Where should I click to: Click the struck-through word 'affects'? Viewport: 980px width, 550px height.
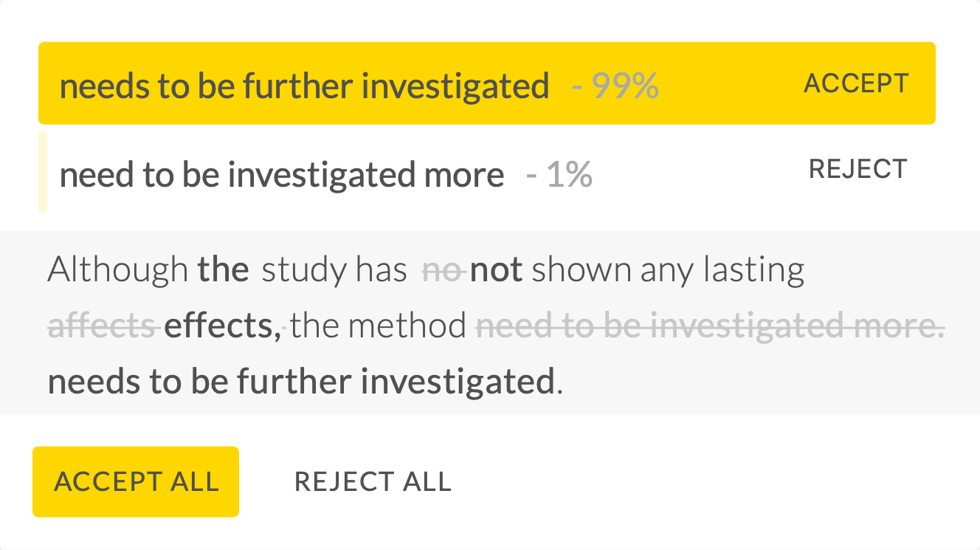pyautogui.click(x=103, y=325)
